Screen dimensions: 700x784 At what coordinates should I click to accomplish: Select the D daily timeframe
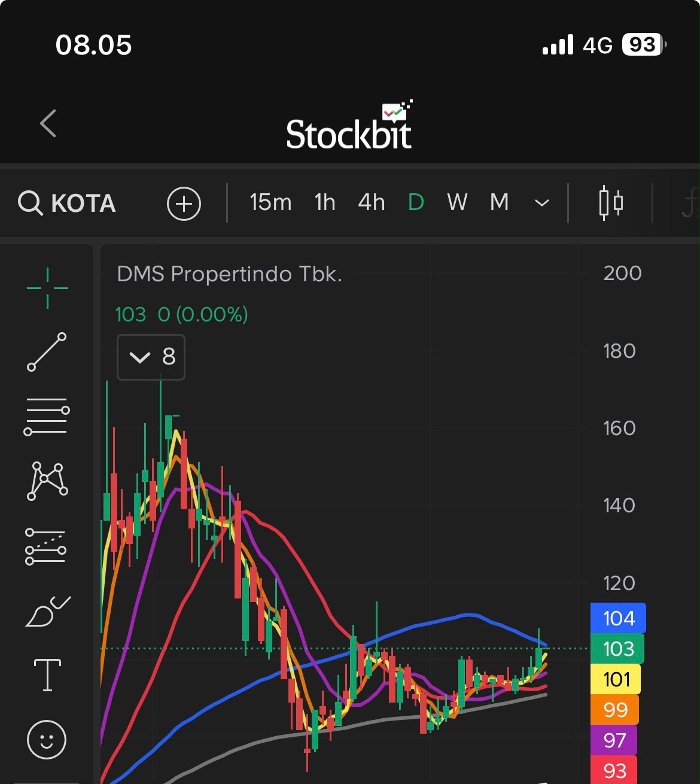pyautogui.click(x=416, y=203)
